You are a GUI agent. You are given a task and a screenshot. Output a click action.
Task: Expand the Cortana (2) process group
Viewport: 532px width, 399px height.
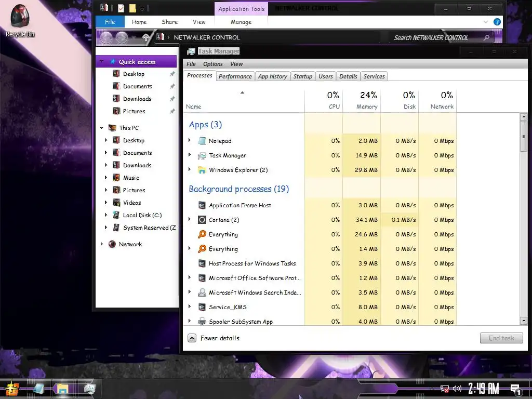(190, 219)
